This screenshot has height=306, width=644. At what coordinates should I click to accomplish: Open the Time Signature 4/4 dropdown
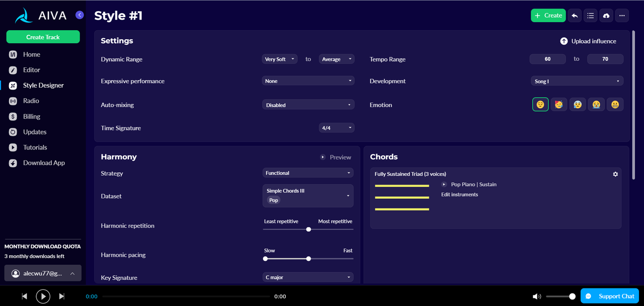click(x=337, y=128)
